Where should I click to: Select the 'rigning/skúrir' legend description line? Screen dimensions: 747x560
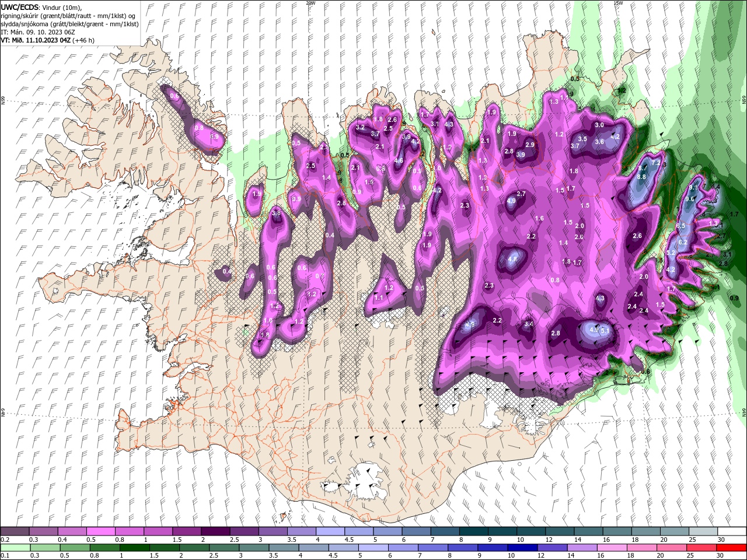[x=68, y=16]
